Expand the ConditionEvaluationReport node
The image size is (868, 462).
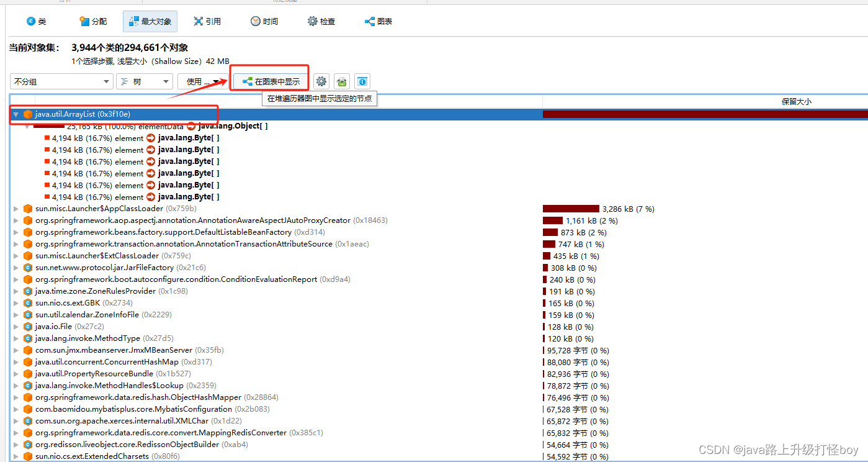[x=16, y=279]
